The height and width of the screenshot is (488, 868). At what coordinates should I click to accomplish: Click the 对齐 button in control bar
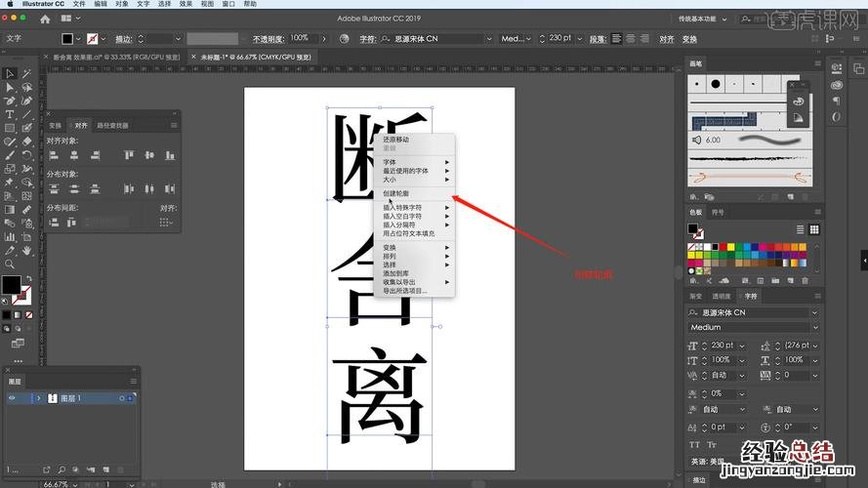coord(666,38)
